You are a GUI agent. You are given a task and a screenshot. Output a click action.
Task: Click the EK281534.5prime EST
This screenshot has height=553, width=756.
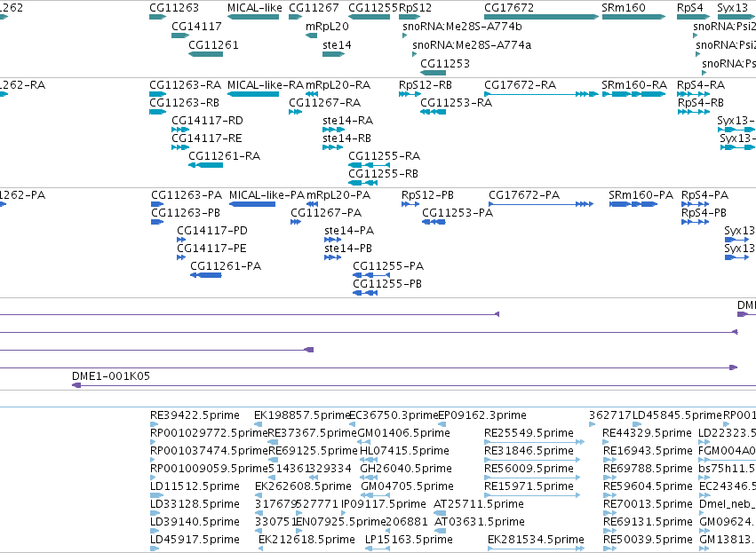pyautogui.click(x=537, y=549)
